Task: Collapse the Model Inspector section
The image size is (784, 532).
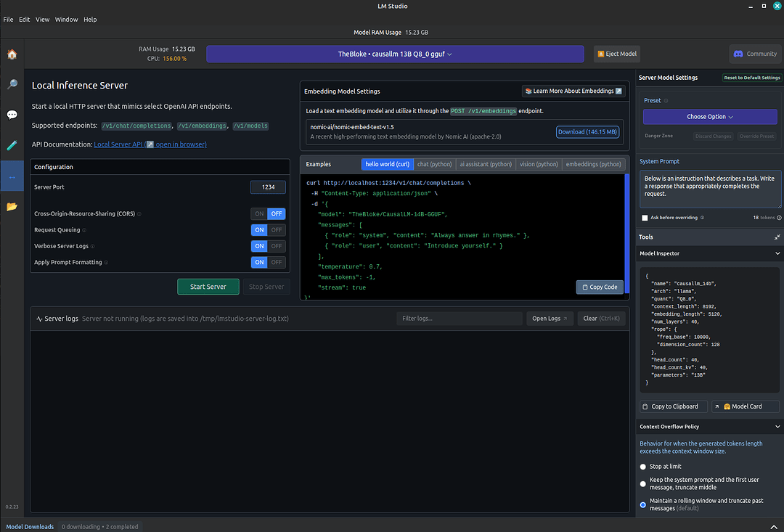Action: tap(777, 253)
